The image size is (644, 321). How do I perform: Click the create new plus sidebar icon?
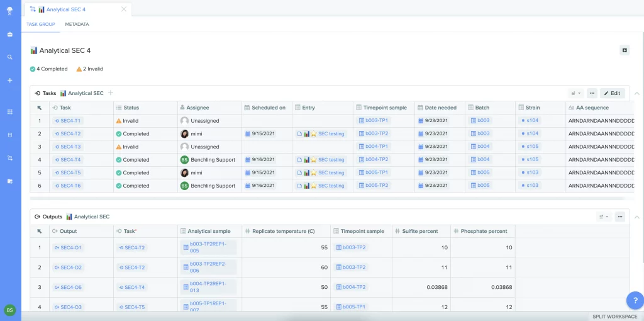(x=10, y=80)
